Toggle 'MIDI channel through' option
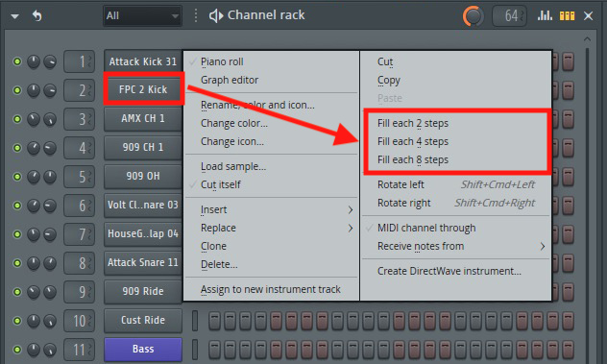Screen dimensions: 607x364 point(426,228)
